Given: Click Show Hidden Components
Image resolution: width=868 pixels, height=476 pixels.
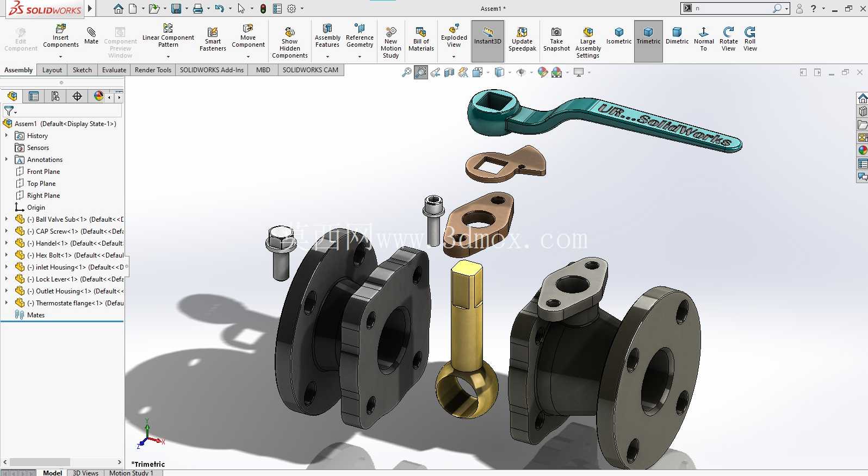Looking at the screenshot, I should click(x=290, y=42).
